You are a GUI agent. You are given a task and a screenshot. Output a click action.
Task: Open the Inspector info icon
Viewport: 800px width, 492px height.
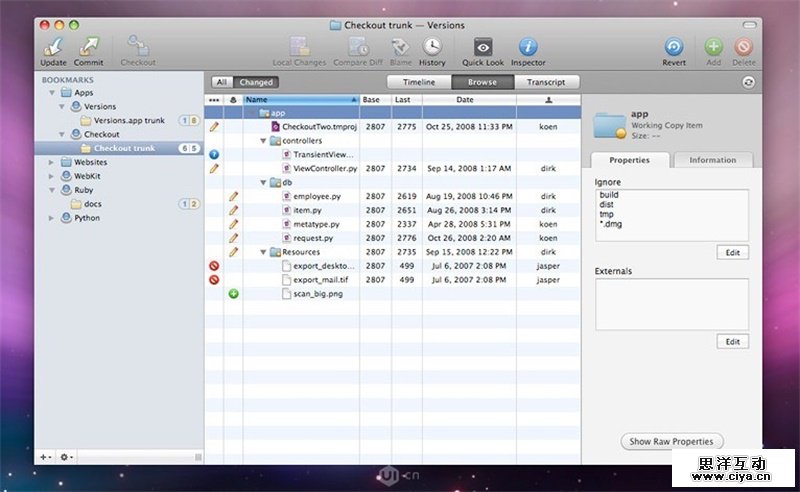[x=529, y=46]
